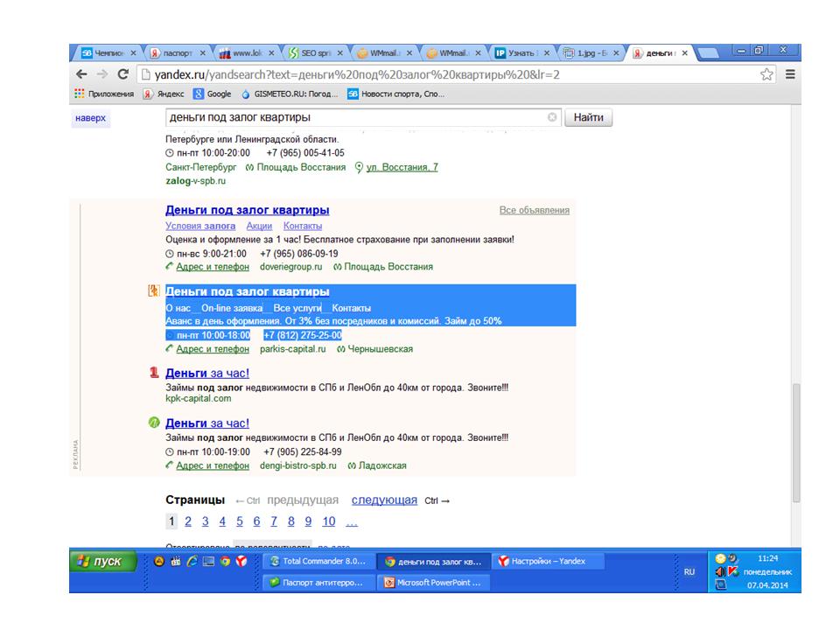Open the 'Яндекс' bookmark
840x630 pixels.
pyautogui.click(x=164, y=94)
